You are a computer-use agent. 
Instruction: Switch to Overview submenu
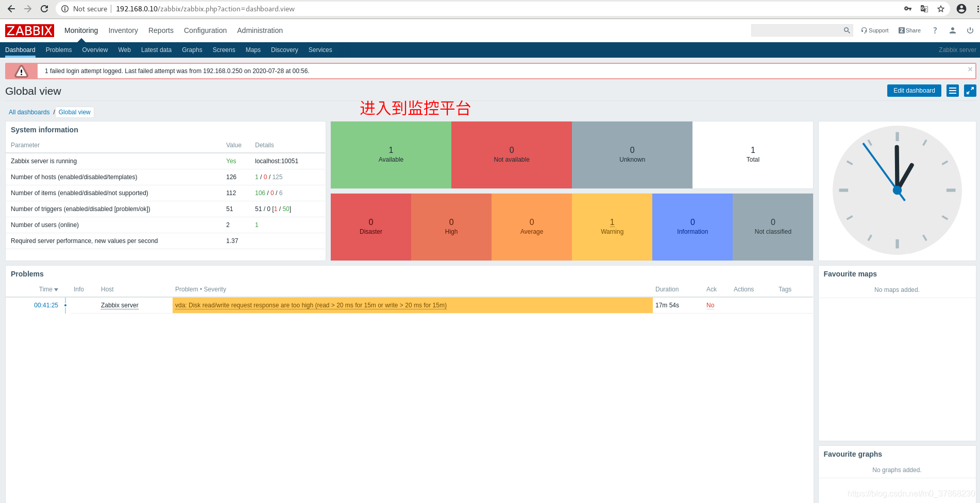pos(95,50)
